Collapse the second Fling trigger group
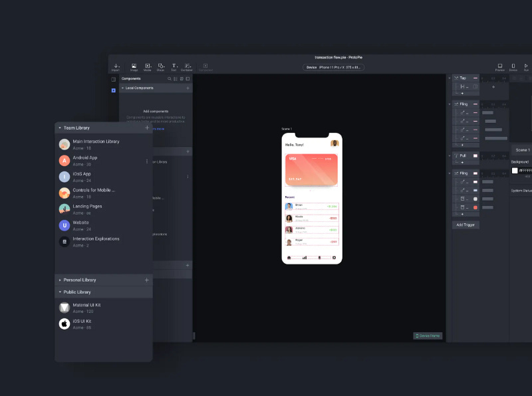Screen dimensions: 532x396 (450, 173)
